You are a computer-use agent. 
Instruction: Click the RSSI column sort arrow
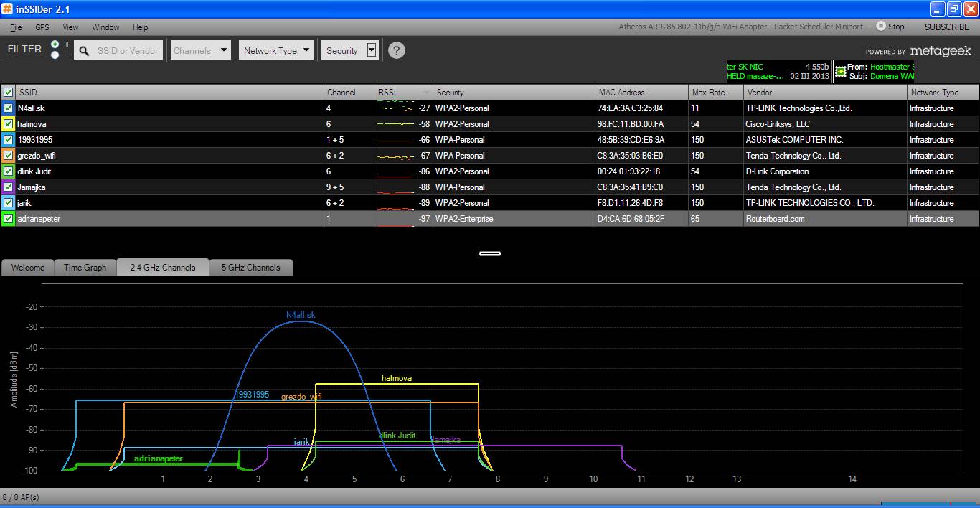426,93
